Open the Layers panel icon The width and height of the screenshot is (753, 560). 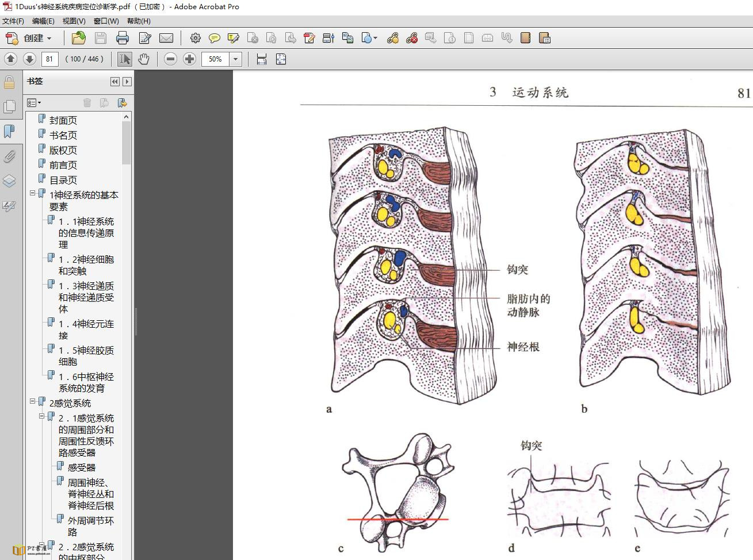point(9,181)
